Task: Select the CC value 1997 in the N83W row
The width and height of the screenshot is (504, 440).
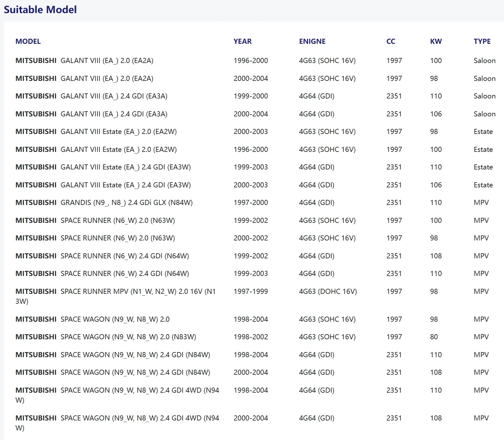Action: [x=394, y=337]
